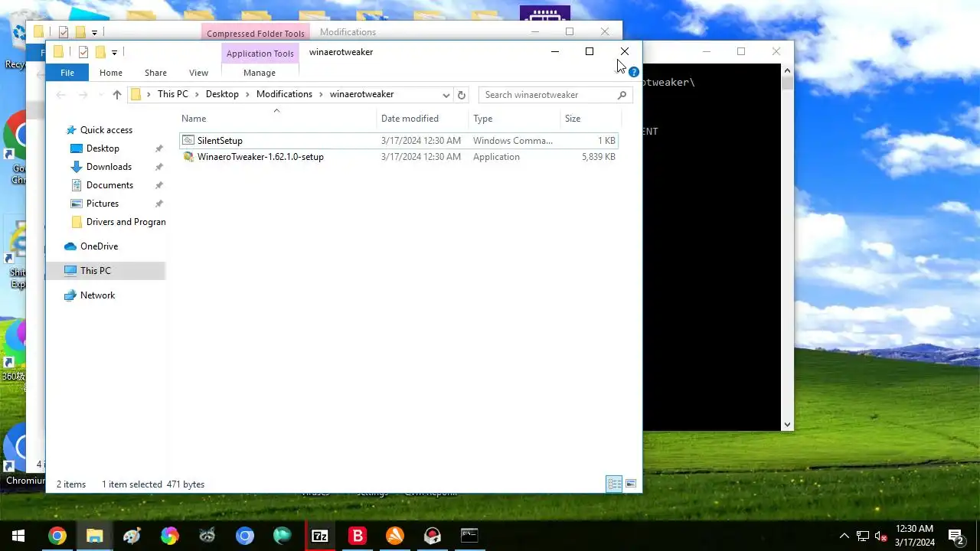Open the recent locations dropdown arrow
The height and width of the screenshot is (551, 980).
[100, 95]
